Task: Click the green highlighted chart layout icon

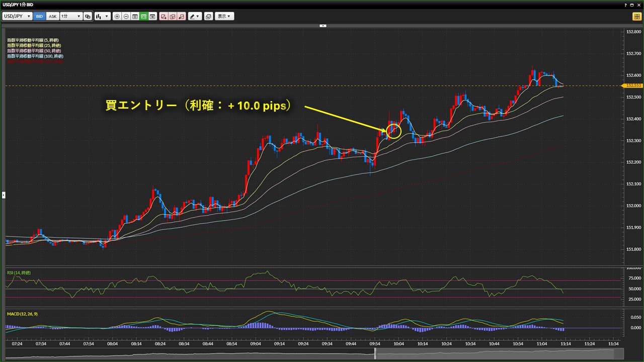Action: tap(143, 16)
